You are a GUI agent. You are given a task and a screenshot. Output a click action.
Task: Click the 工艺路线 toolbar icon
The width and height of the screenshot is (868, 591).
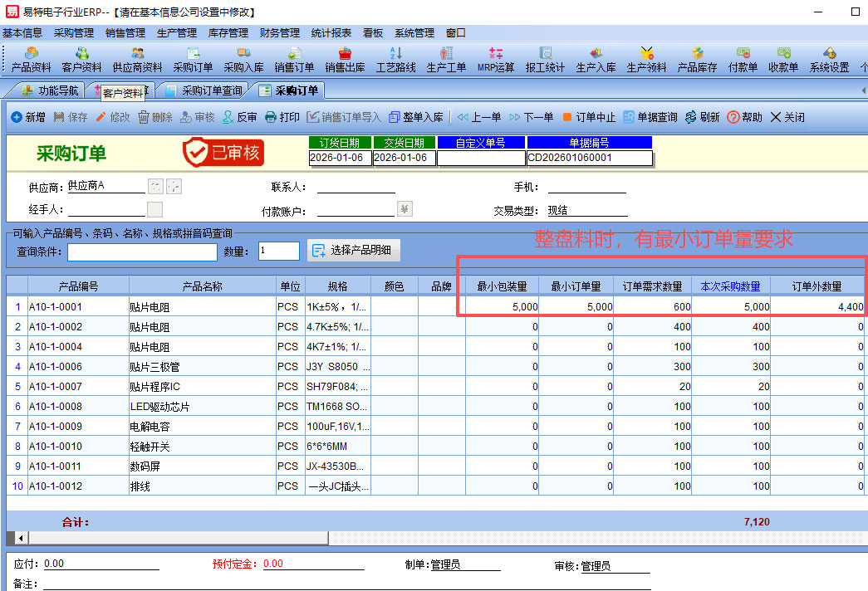click(x=395, y=59)
